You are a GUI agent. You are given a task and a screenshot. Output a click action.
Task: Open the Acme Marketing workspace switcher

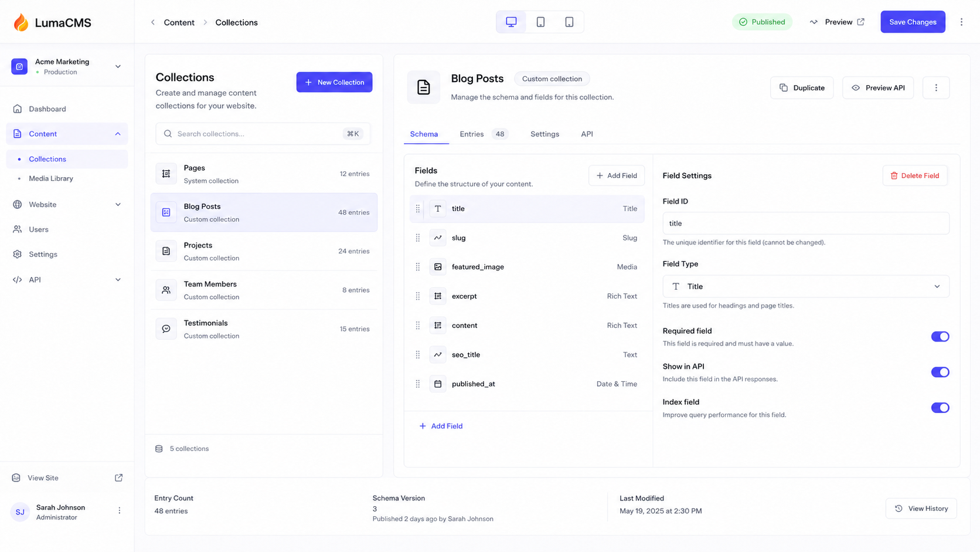click(x=67, y=66)
